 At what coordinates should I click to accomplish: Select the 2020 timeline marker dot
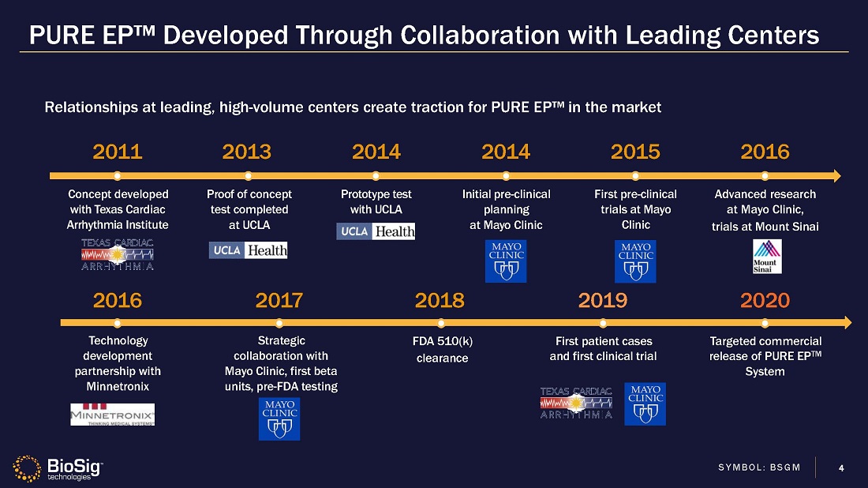click(765, 322)
